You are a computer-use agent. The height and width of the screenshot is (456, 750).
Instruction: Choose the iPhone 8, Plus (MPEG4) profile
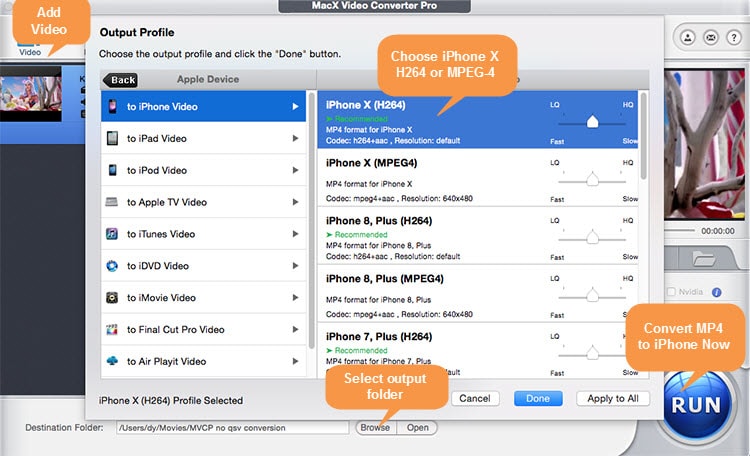coord(477,294)
